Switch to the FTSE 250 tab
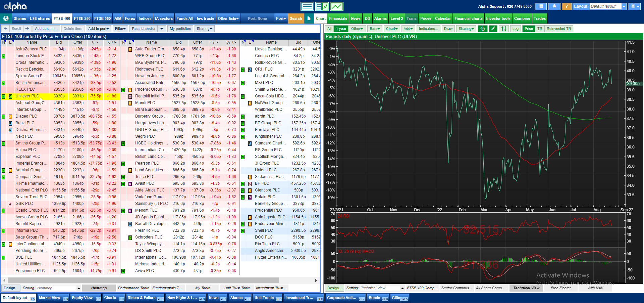 [x=82, y=18]
